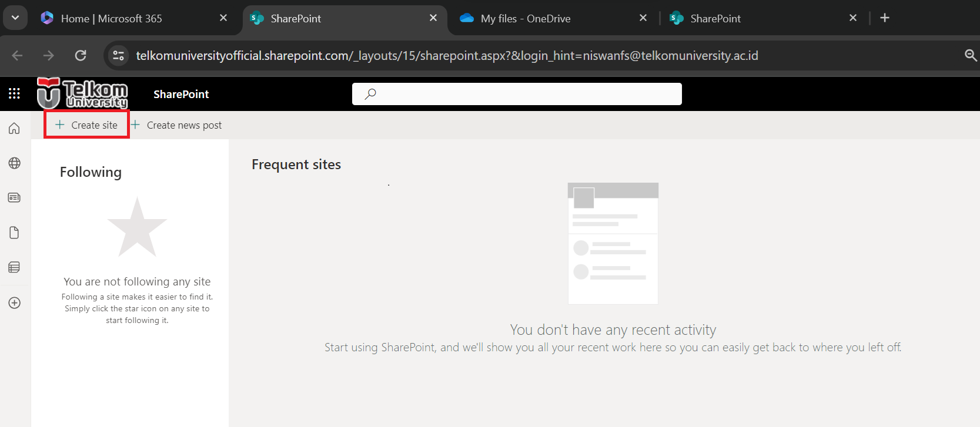Click the Create plus-circle icon in rail
The image size is (980, 427).
15,303
